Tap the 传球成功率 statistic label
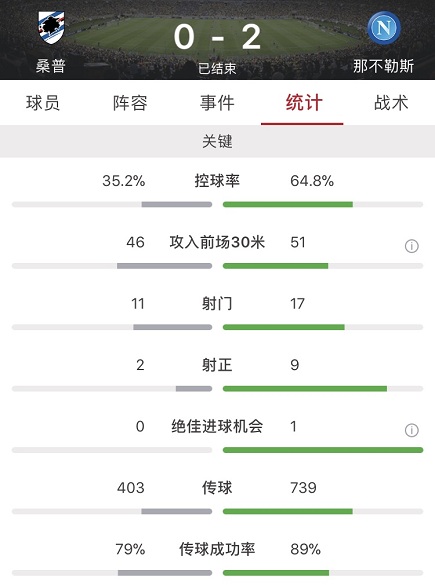Screen dimensions: 435x585 pos(217,549)
